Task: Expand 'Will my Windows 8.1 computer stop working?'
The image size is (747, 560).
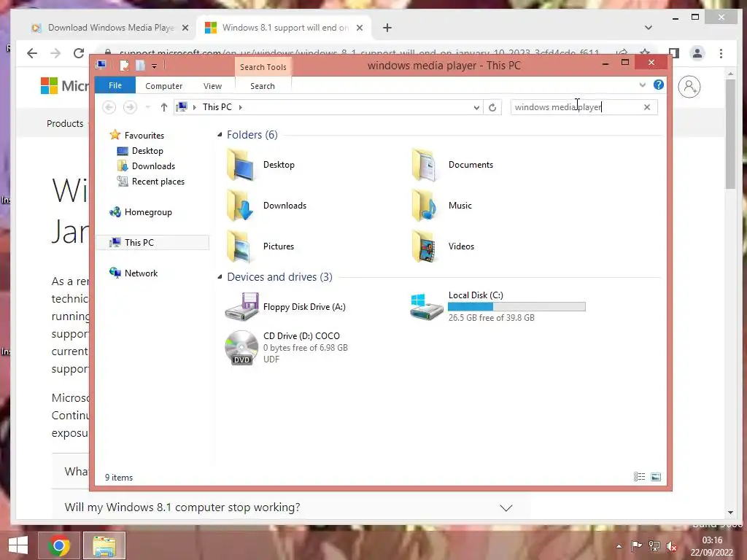Action: click(290, 507)
